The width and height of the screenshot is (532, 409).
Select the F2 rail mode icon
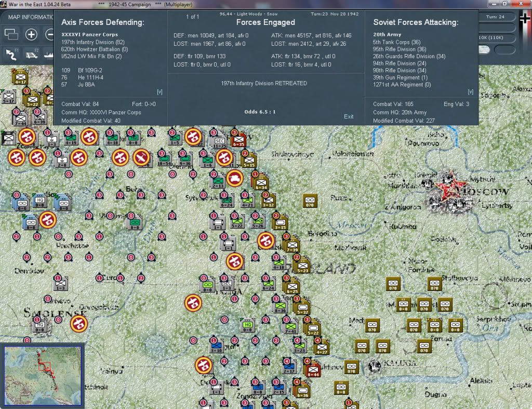coord(32,54)
